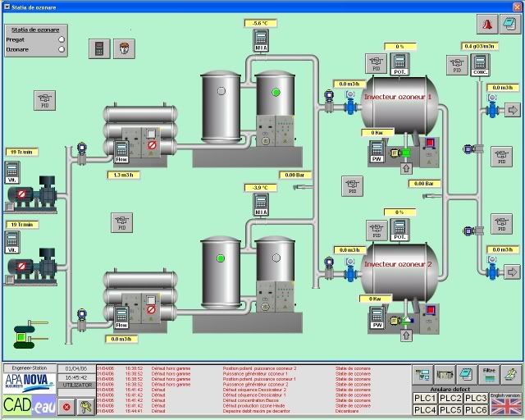Select PLC4 under Anulare defect

tap(425, 410)
